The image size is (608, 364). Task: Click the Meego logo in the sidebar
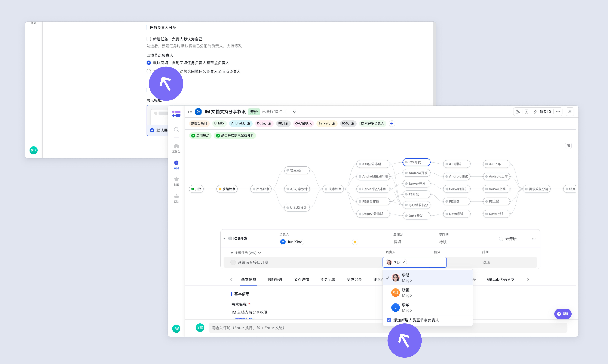click(176, 114)
